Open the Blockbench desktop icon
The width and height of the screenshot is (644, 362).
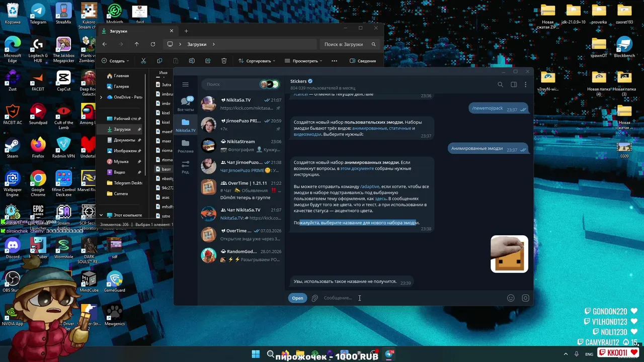pyautogui.click(x=624, y=48)
